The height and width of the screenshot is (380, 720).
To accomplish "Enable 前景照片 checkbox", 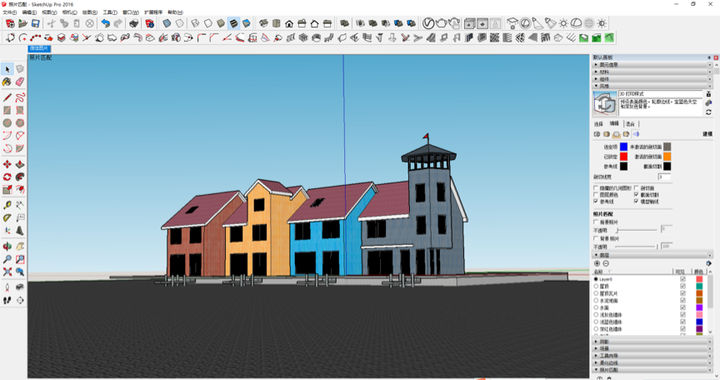I will [596, 222].
